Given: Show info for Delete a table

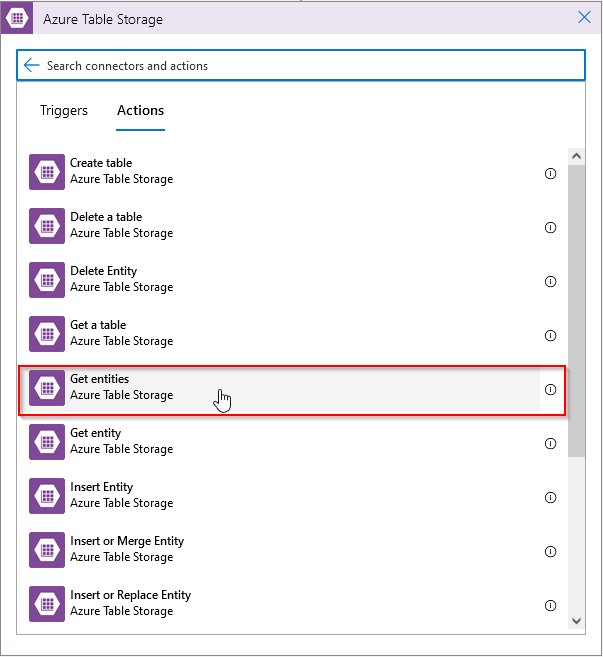Looking at the screenshot, I should coord(550,228).
